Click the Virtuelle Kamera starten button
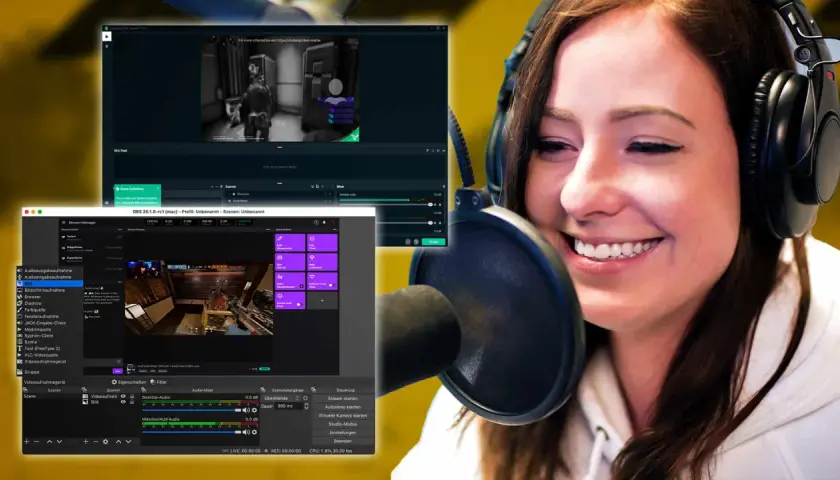 click(x=343, y=416)
